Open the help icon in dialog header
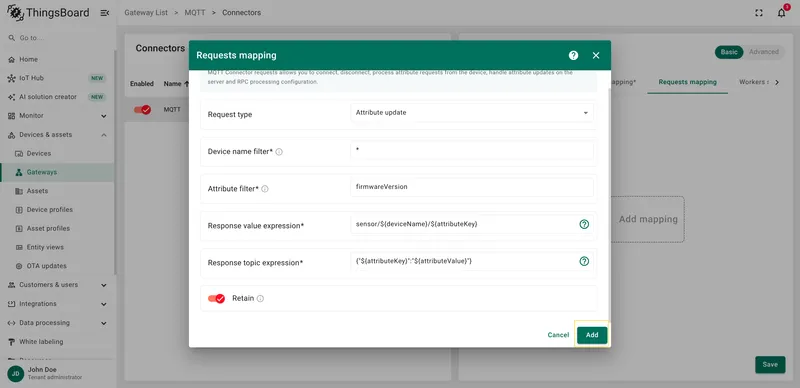Viewport: 800px width, 388px height. tap(573, 55)
